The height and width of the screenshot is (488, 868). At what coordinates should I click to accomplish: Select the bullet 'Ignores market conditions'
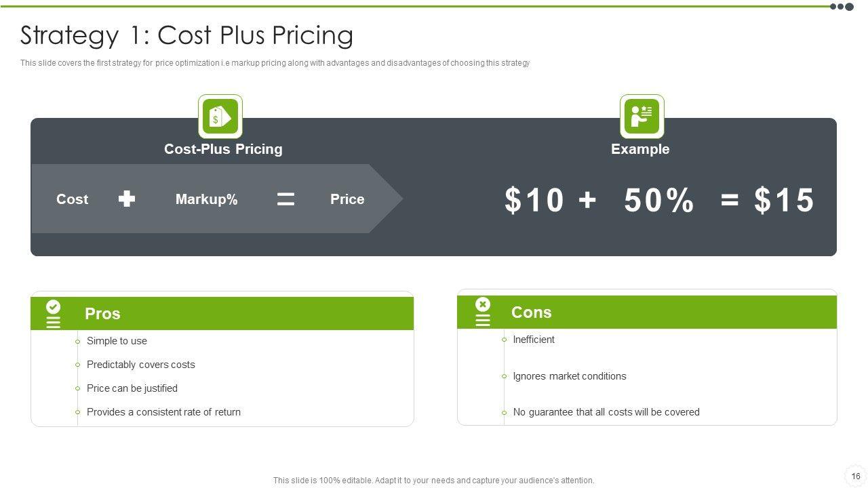pos(570,376)
